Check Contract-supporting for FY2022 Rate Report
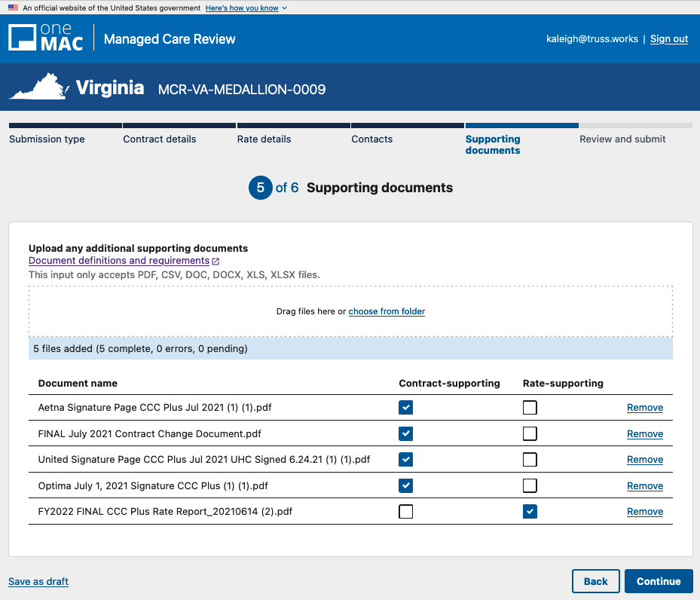Image resolution: width=700 pixels, height=600 pixels. click(x=406, y=512)
